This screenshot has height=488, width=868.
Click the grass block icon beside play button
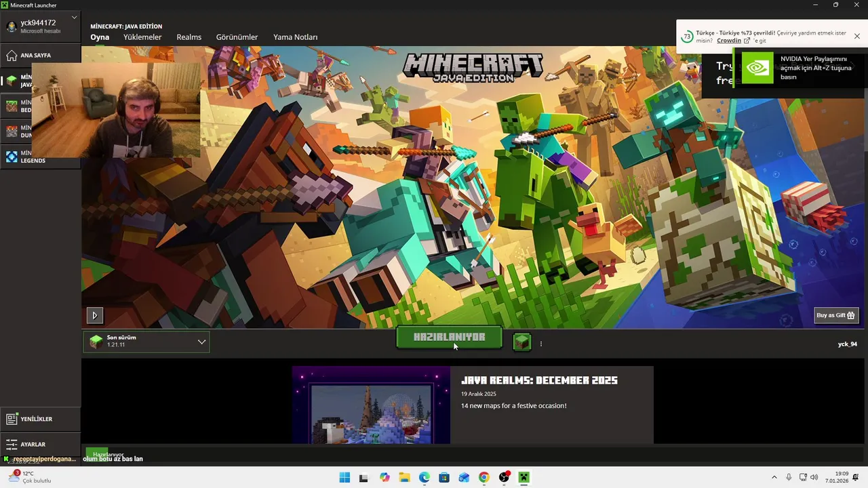pyautogui.click(x=521, y=342)
